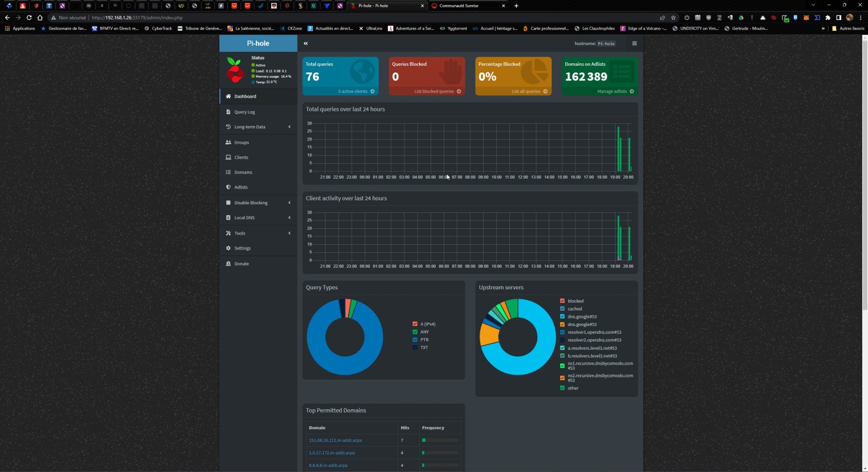Click browser reload button
The image size is (868, 472).
tap(29, 18)
